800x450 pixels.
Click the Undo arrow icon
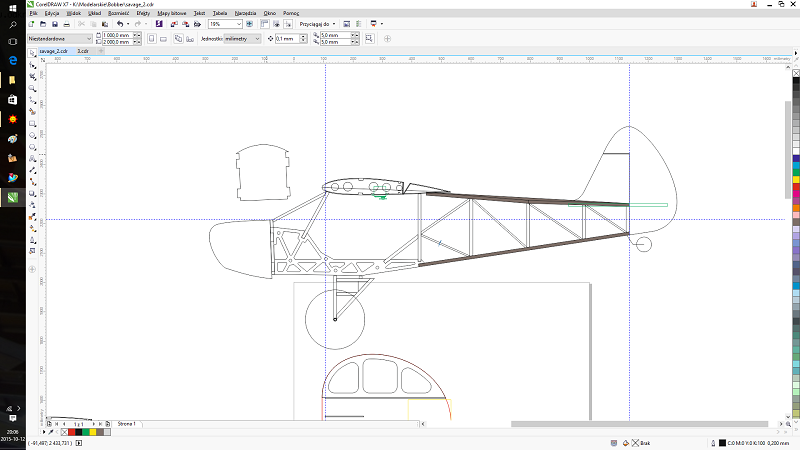point(120,24)
